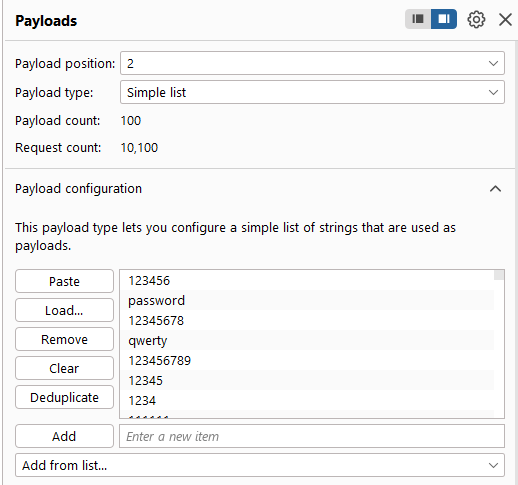Viewport: 518px width, 485px height.
Task: Select the 123456 payload entry
Action: click(307, 280)
